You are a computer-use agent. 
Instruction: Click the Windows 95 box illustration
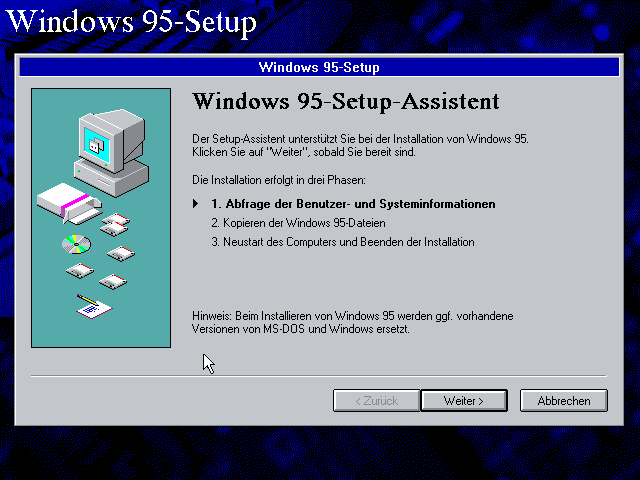[x=69, y=203]
